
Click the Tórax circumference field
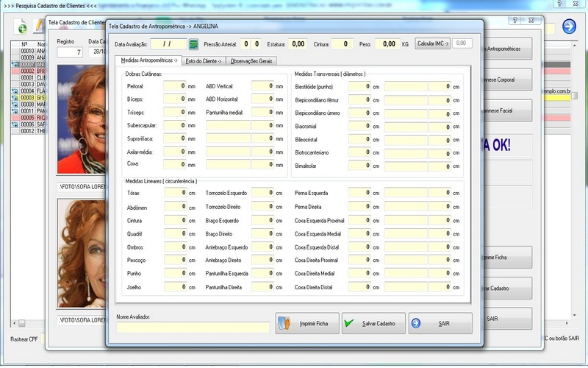pyautogui.click(x=176, y=193)
